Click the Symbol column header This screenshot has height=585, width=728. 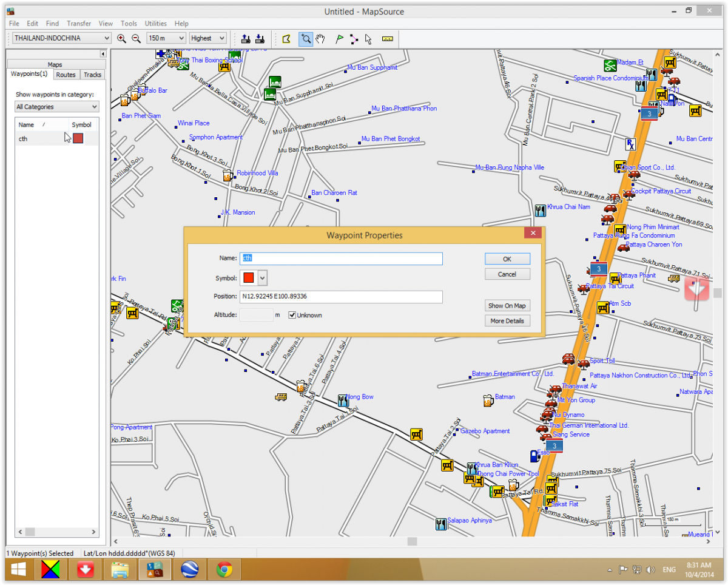(x=82, y=125)
